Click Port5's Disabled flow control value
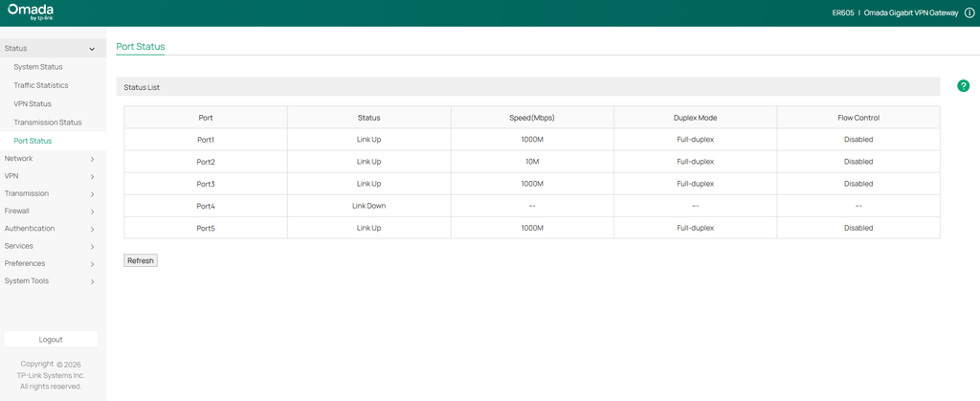The image size is (980, 401). [858, 228]
